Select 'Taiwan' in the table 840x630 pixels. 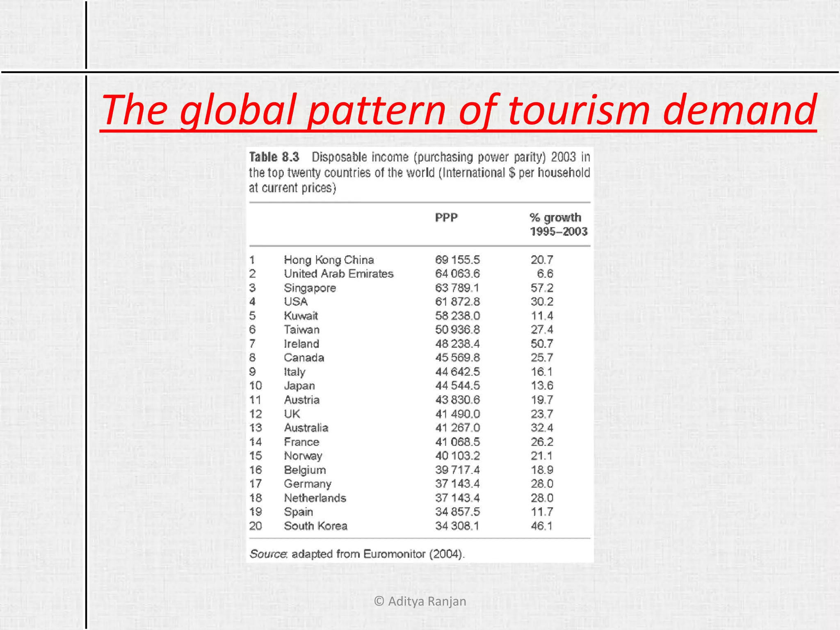tap(301, 330)
